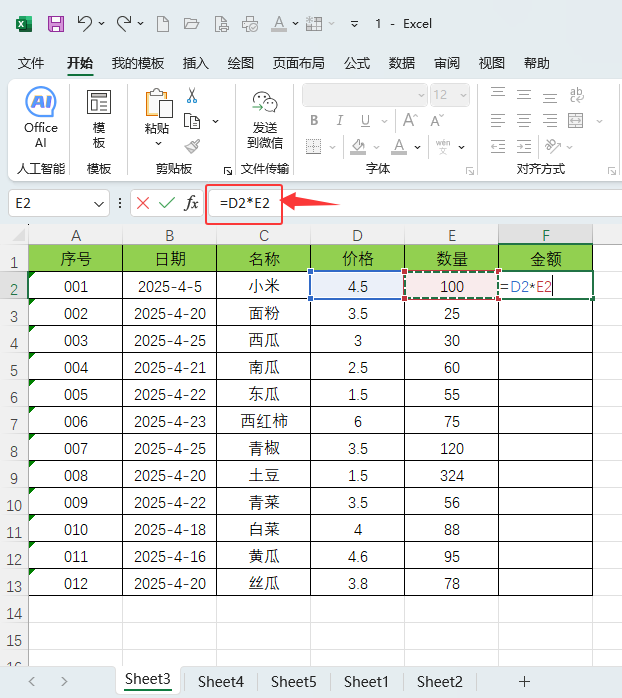Switch to the 数据 ribbon tab
The width and height of the screenshot is (622, 698).
pos(402,63)
